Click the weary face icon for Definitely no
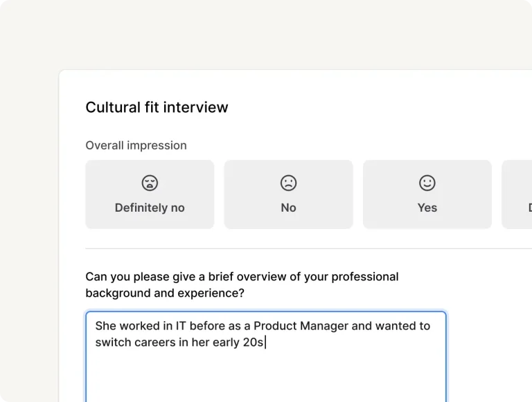This screenshot has height=402, width=532. point(150,183)
